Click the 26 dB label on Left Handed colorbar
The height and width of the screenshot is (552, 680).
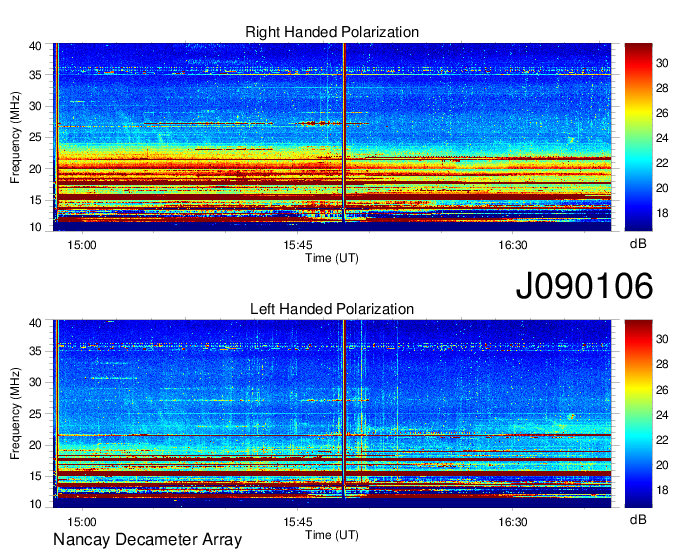click(662, 390)
